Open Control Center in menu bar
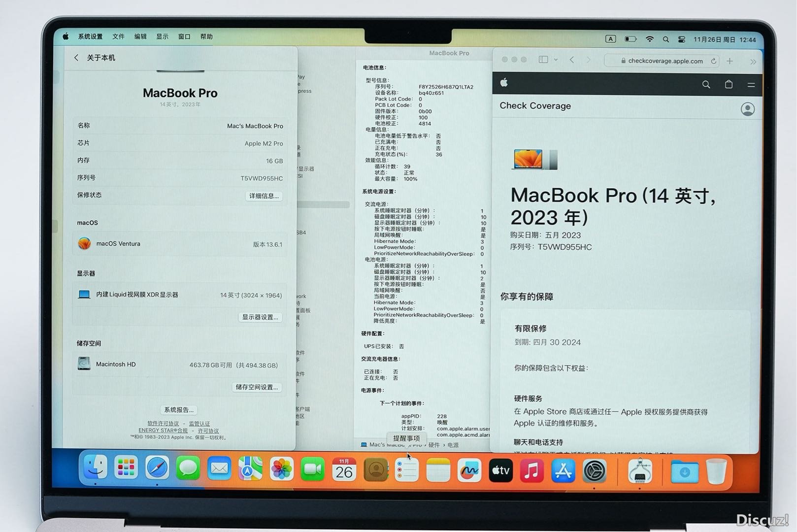The width and height of the screenshot is (797, 532). point(682,39)
